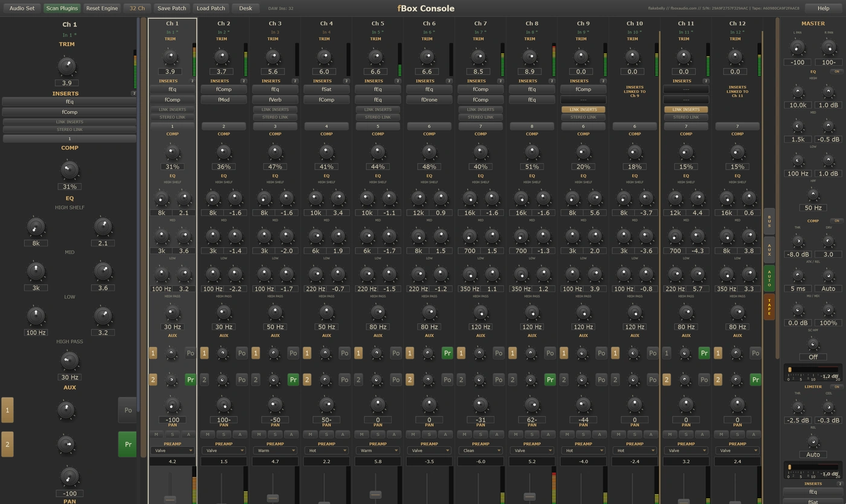The width and height of the screenshot is (846, 504).
Task: Open the Ch 5 Preamp dropdown showing Warm
Action: tap(378, 450)
